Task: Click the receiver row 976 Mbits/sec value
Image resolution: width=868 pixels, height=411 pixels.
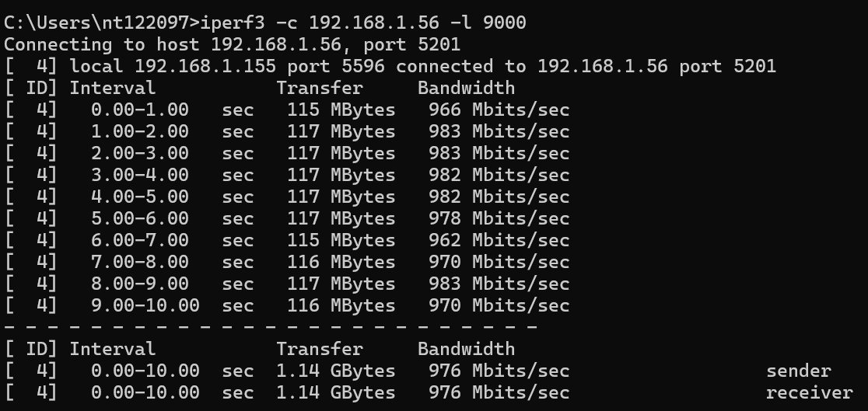Action: pos(499,393)
